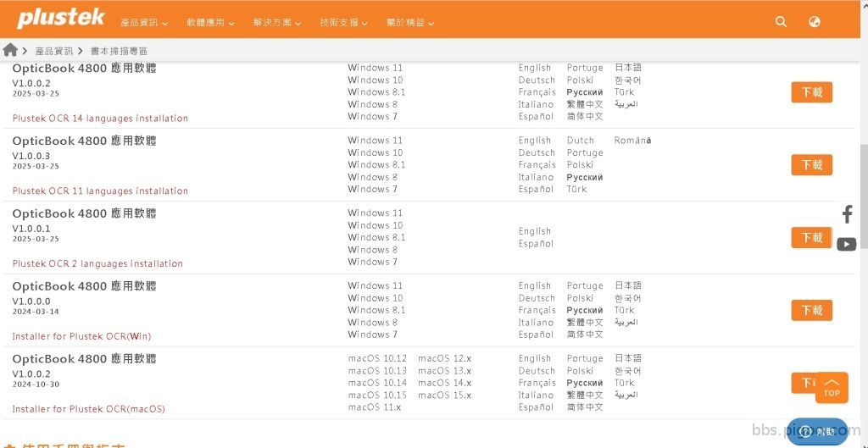Open the blue help chat bubble

click(817, 431)
